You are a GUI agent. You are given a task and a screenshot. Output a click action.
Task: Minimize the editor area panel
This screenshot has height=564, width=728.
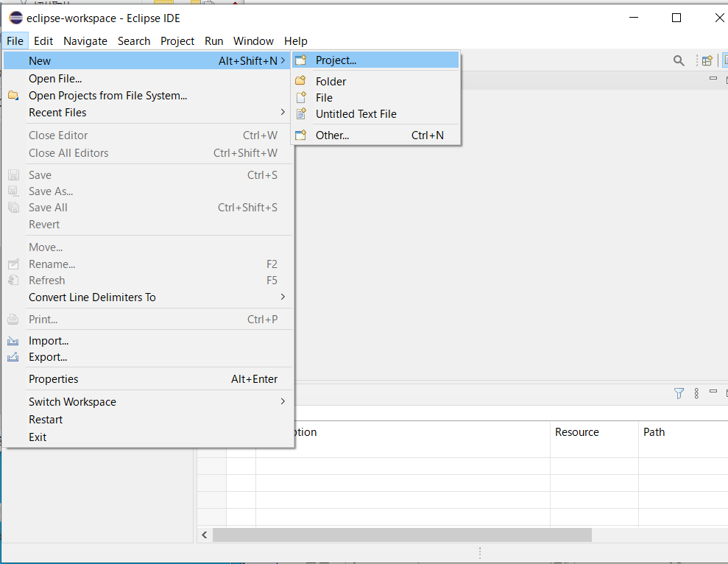(713, 79)
